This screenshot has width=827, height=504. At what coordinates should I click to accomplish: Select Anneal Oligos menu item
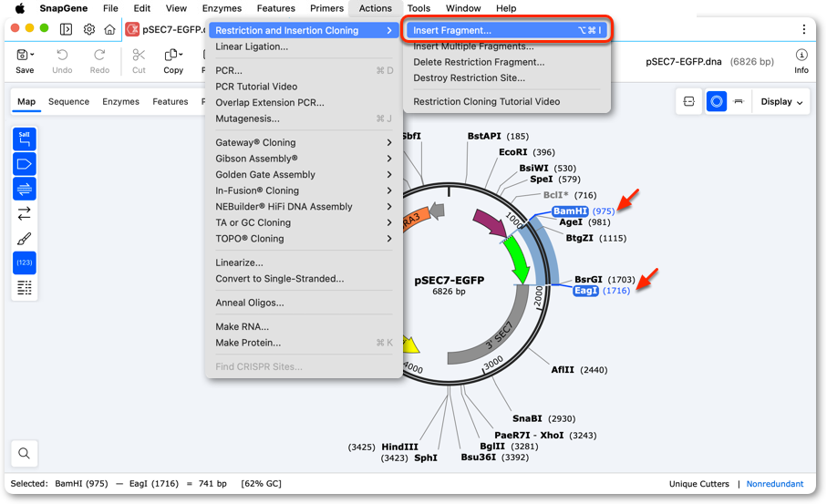304,303
